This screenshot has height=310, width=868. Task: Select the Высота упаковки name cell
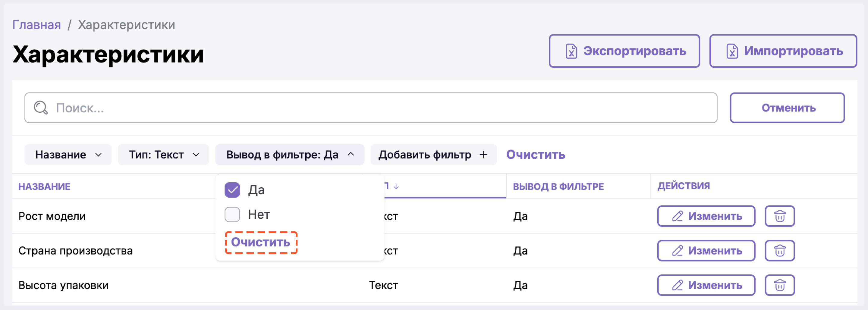click(63, 285)
